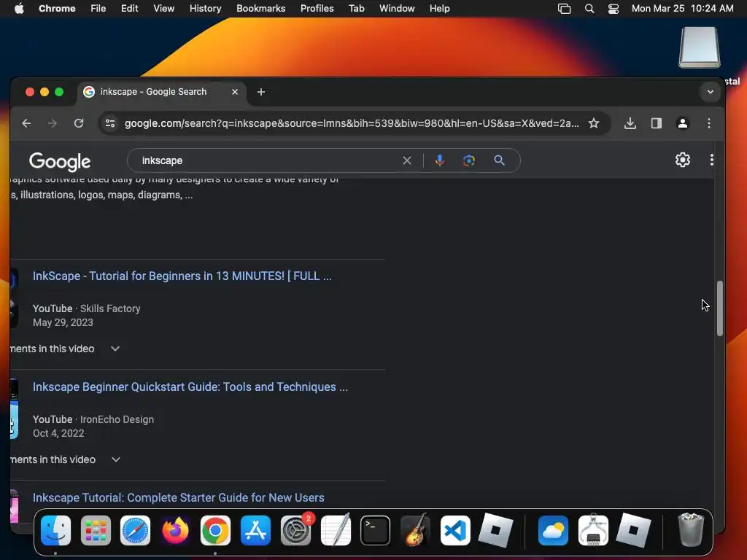Image resolution: width=747 pixels, height=560 pixels.
Task: Open System Settings from the Dock
Action: coord(295,531)
